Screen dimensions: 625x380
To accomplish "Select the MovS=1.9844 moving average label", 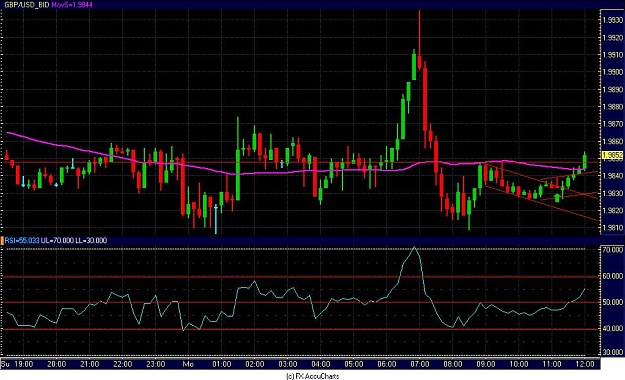I will coord(72,5).
